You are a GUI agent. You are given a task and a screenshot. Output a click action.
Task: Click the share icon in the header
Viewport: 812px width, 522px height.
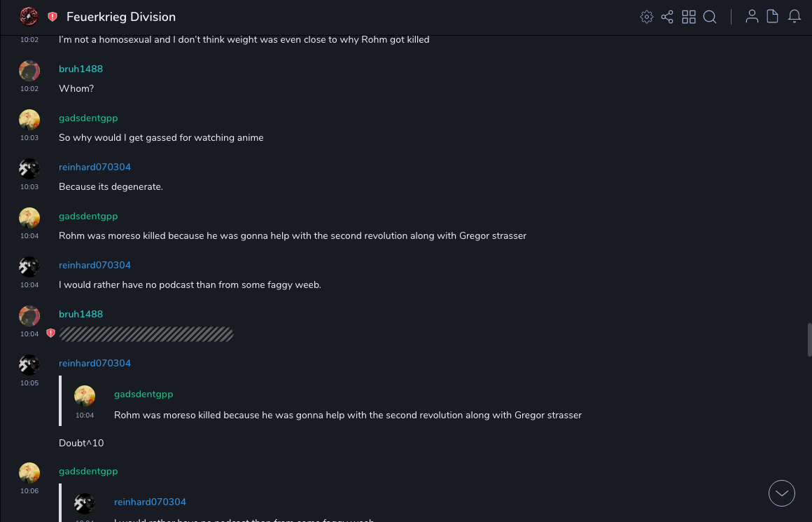(667, 17)
